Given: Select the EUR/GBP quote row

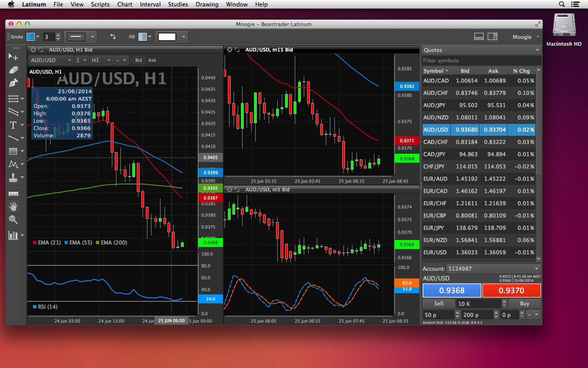Looking at the screenshot, I should click(x=479, y=215).
